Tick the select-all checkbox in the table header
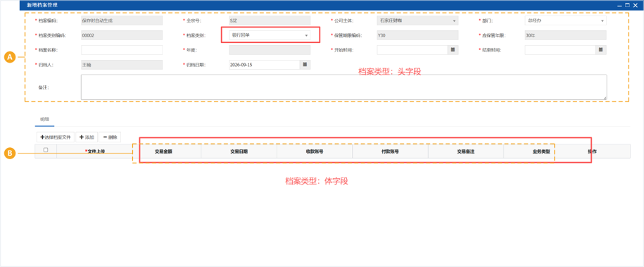The width and height of the screenshot is (644, 267). (x=46, y=150)
